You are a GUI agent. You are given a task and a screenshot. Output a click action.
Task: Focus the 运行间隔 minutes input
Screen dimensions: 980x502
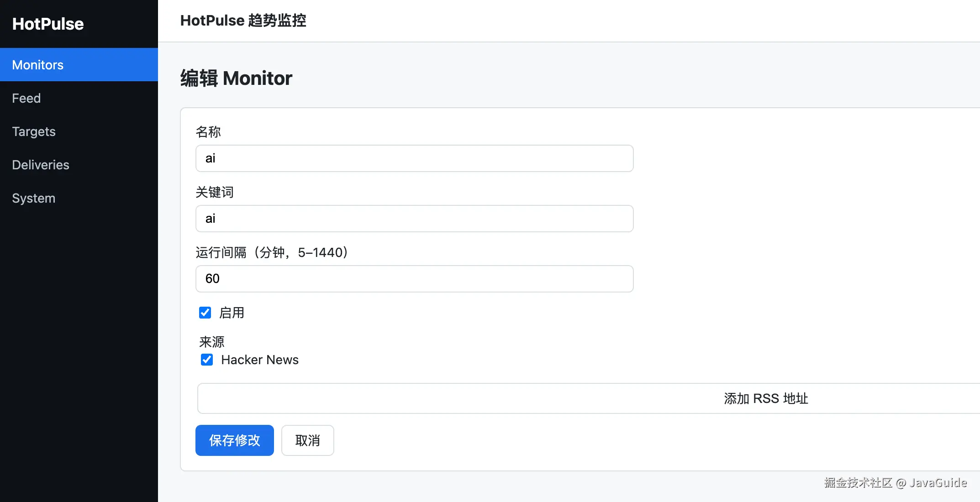[414, 279]
